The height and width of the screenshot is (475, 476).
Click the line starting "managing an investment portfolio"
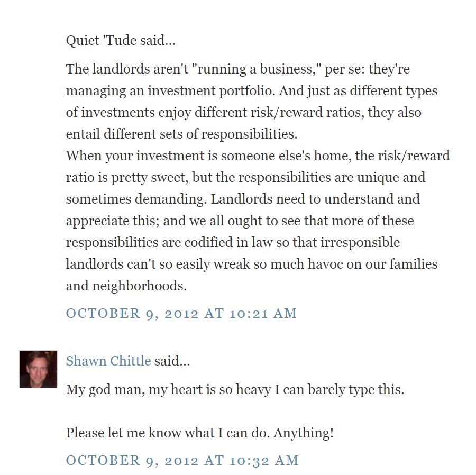click(251, 91)
